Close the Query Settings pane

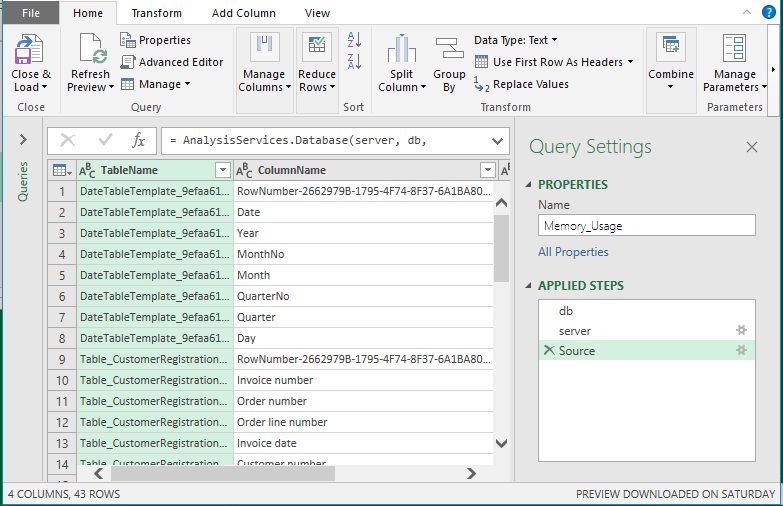[752, 147]
